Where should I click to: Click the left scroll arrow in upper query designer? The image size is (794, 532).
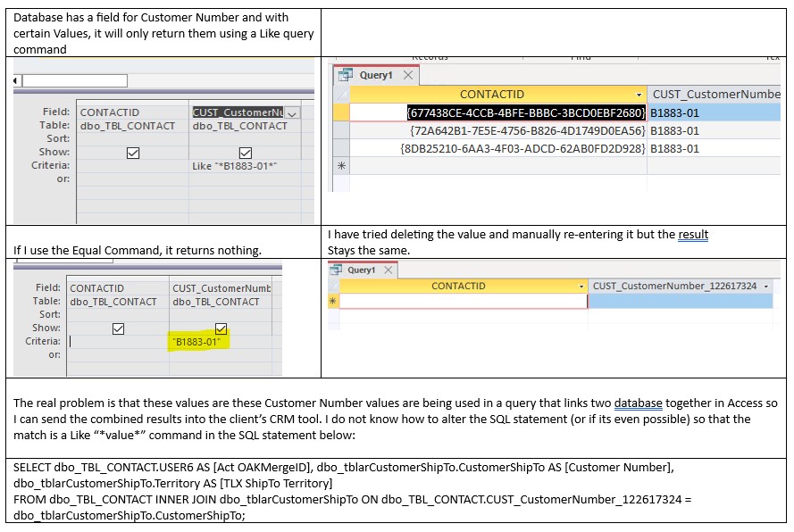(16, 81)
